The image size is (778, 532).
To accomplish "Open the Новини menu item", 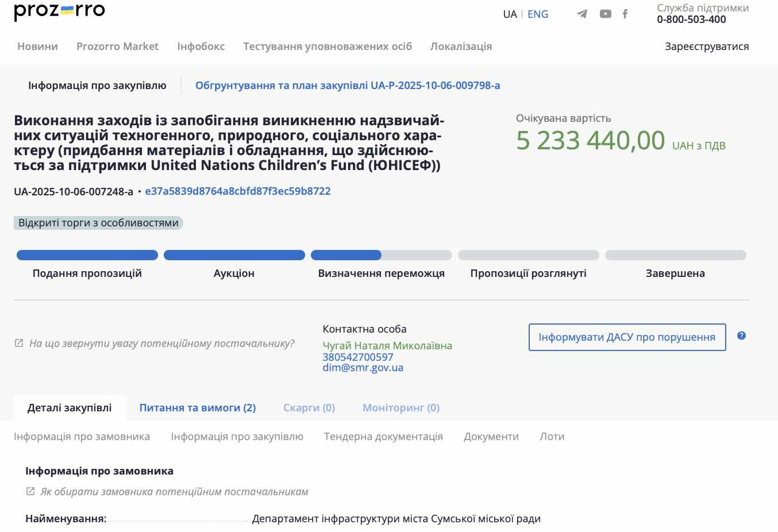I will coord(37,47).
